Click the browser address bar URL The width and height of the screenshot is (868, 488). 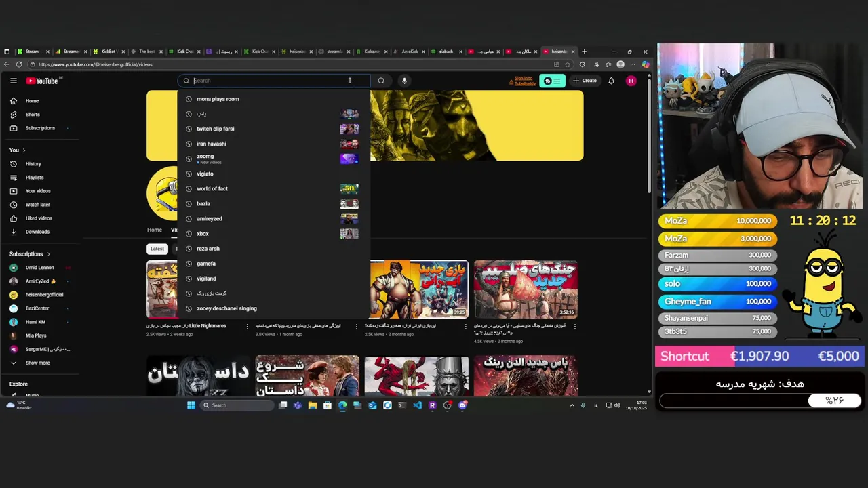click(95, 64)
